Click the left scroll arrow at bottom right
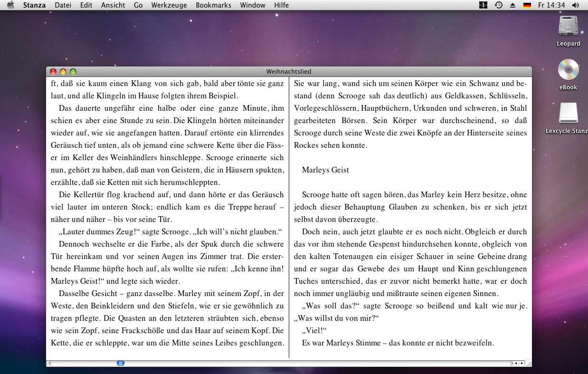The width and height of the screenshot is (588, 374). 516,364
